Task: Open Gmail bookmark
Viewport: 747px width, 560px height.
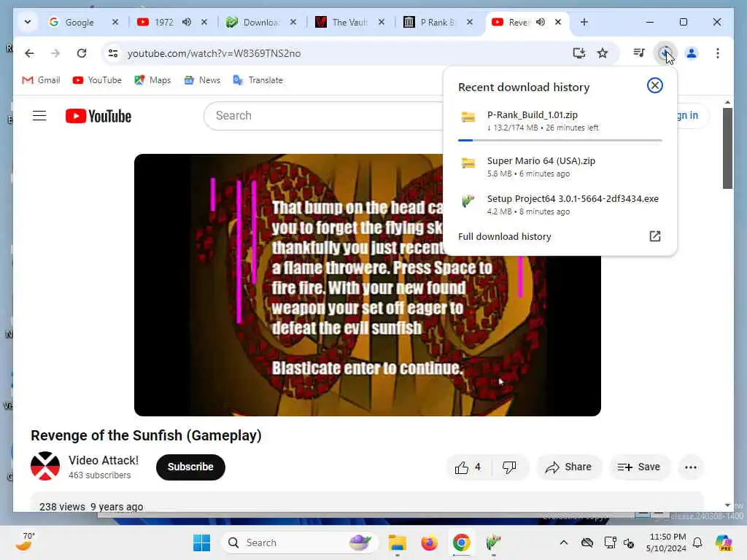Action: [x=41, y=80]
